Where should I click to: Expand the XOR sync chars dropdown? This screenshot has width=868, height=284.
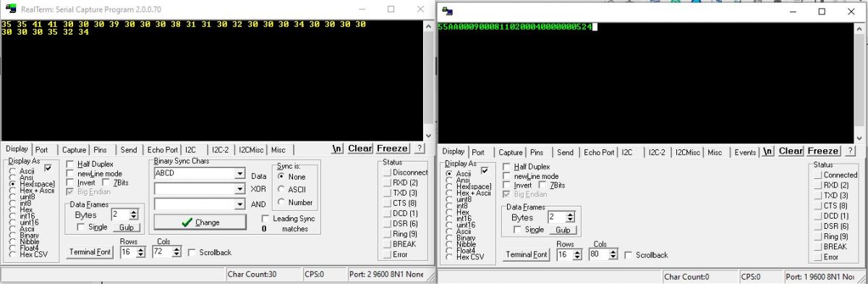coord(239,188)
